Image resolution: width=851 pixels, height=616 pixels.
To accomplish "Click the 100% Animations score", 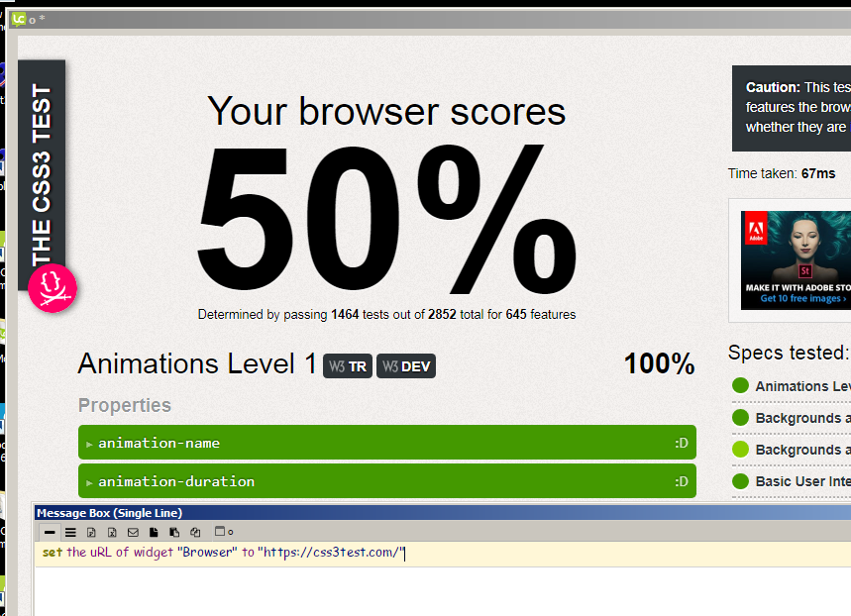I will (x=660, y=363).
